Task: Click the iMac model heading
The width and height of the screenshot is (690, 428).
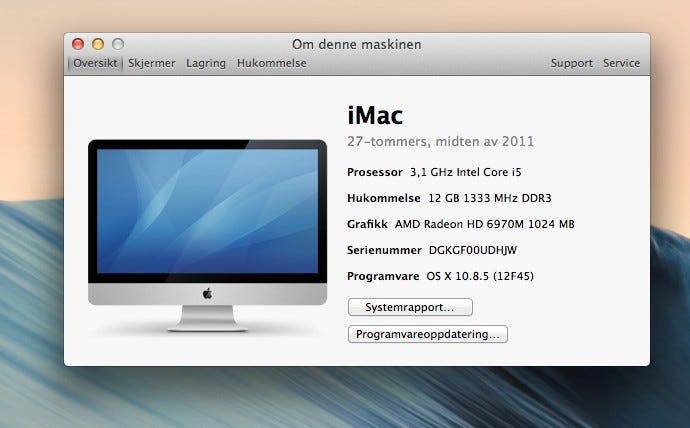Action: point(375,116)
